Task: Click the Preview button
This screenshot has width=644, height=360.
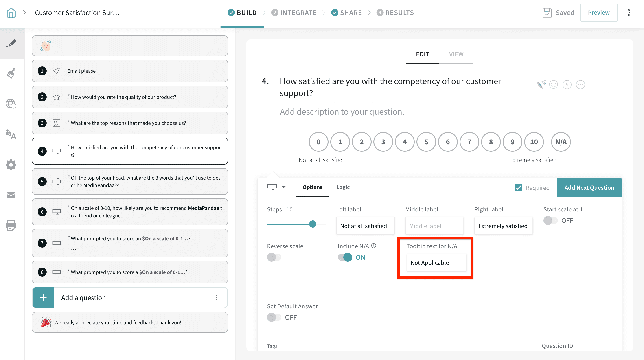Action: click(598, 13)
